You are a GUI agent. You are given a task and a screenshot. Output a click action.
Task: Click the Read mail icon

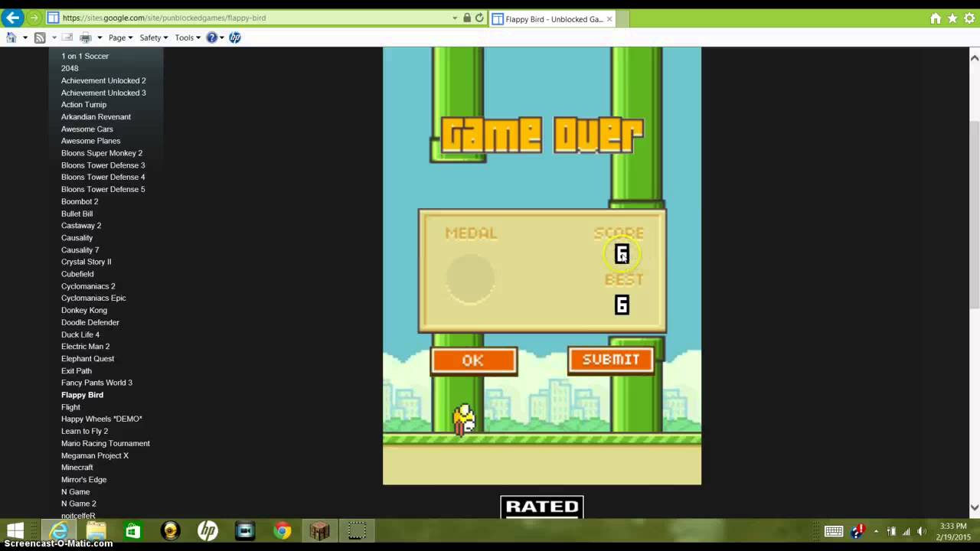click(x=67, y=37)
